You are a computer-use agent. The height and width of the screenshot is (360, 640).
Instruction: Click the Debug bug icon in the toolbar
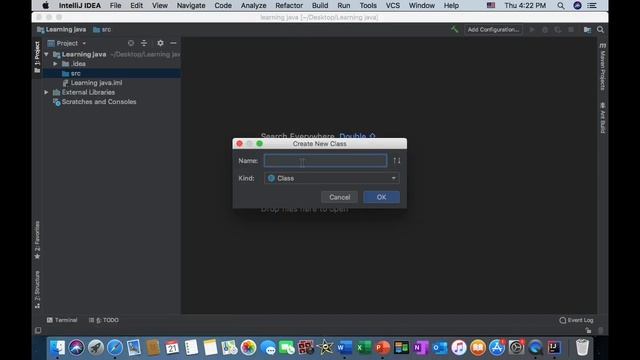coord(545,29)
